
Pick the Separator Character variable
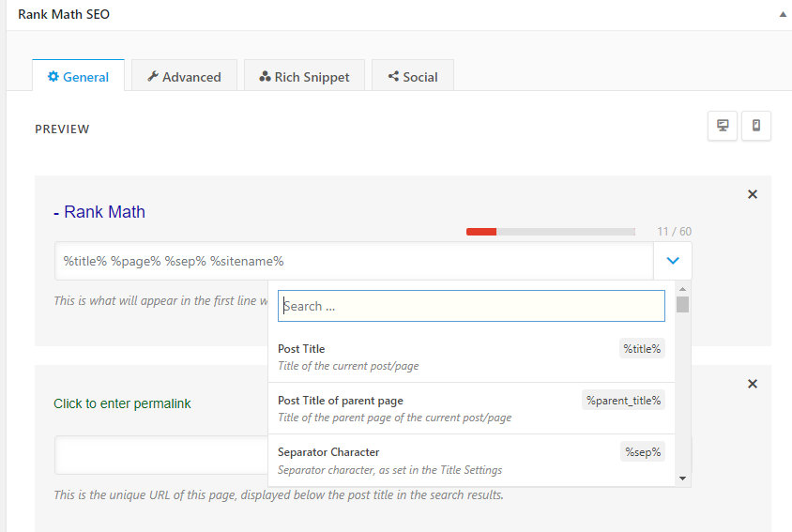(x=469, y=460)
